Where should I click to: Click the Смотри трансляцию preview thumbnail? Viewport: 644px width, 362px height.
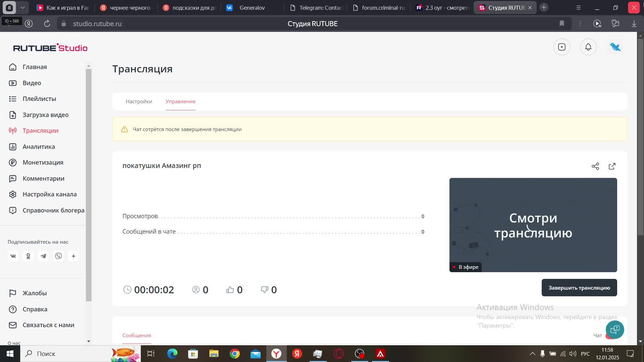click(533, 225)
